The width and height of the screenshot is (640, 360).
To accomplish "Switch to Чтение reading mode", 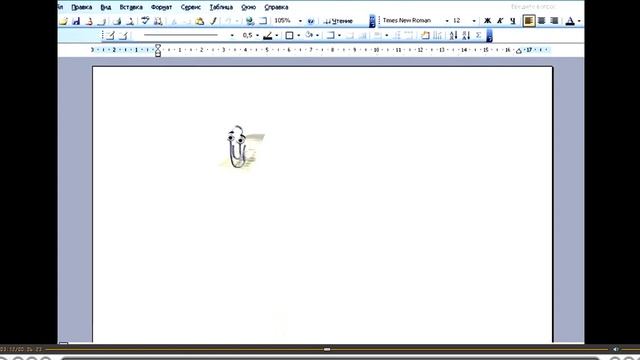I will (338, 21).
